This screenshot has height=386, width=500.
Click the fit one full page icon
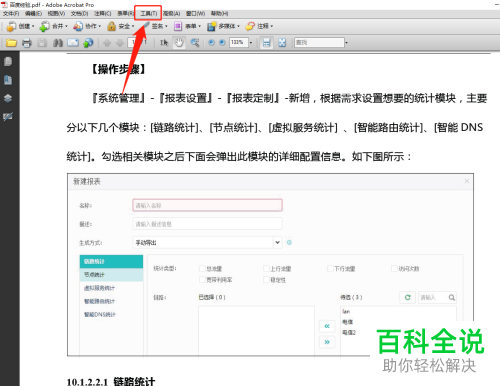(282, 43)
